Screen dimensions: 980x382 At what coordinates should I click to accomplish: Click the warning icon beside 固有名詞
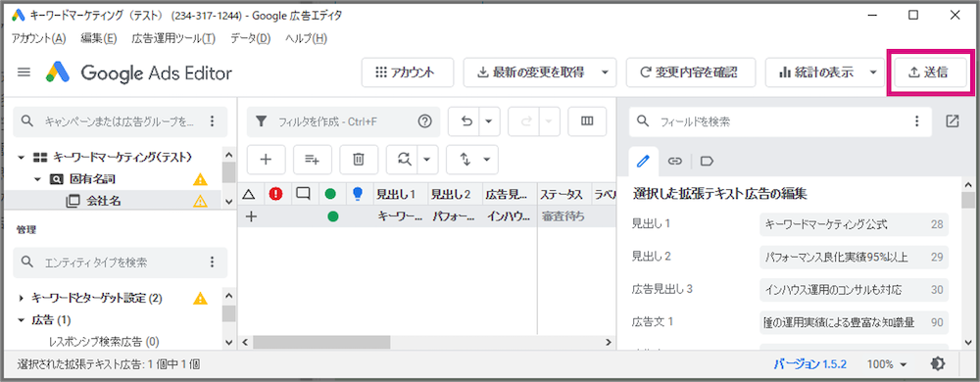[x=200, y=180]
